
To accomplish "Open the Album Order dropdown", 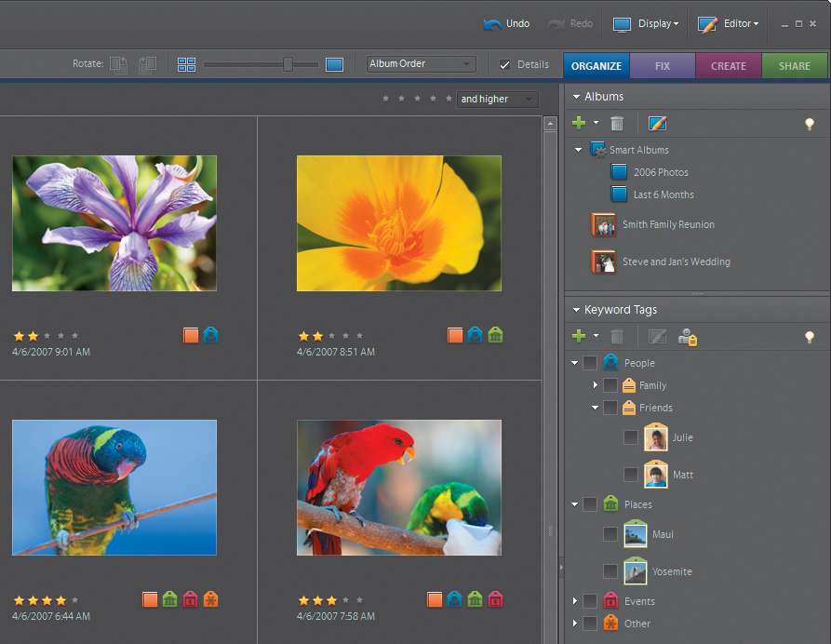I will coord(421,64).
